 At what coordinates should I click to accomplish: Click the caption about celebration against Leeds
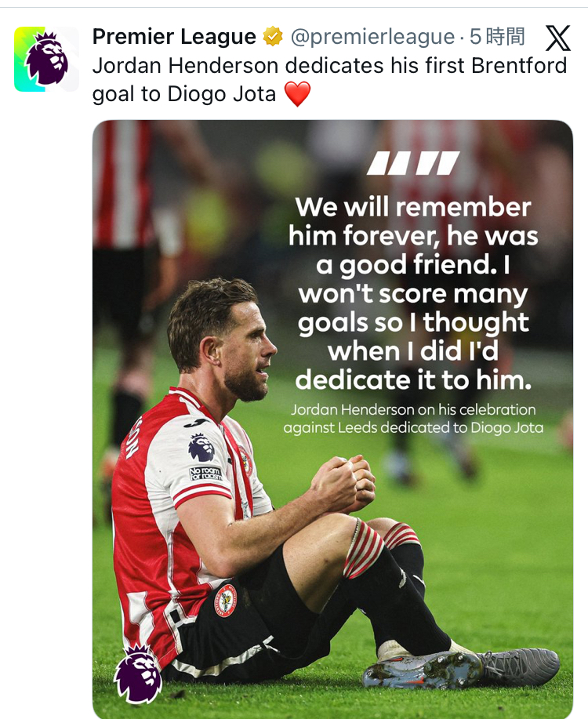413,419
